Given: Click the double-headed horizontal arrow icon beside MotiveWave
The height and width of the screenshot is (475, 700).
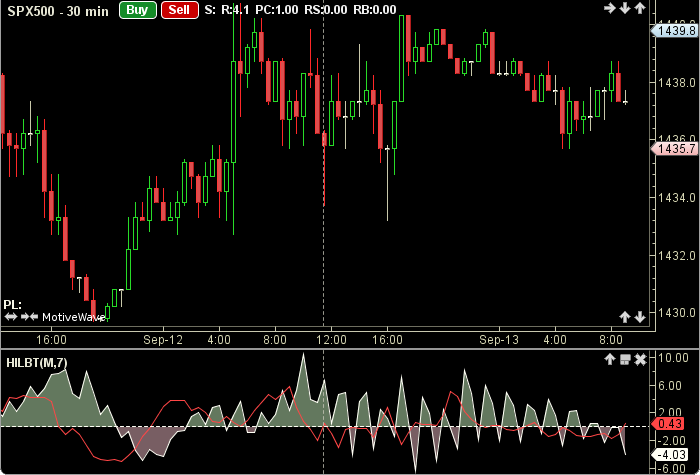Looking at the screenshot, I should click(x=11, y=317).
